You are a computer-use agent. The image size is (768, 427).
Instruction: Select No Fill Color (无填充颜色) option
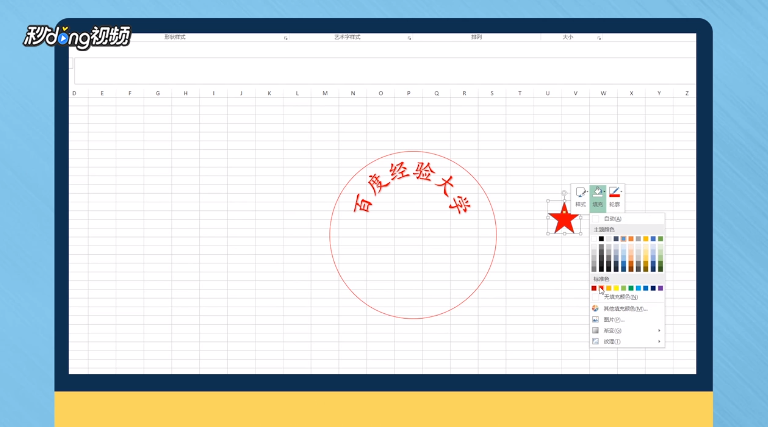coord(627,297)
